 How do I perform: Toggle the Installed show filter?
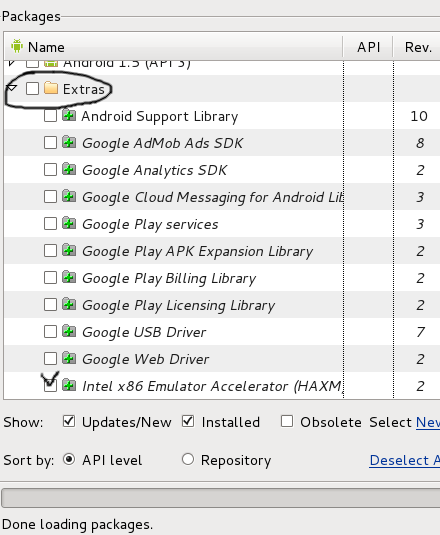click(188, 421)
